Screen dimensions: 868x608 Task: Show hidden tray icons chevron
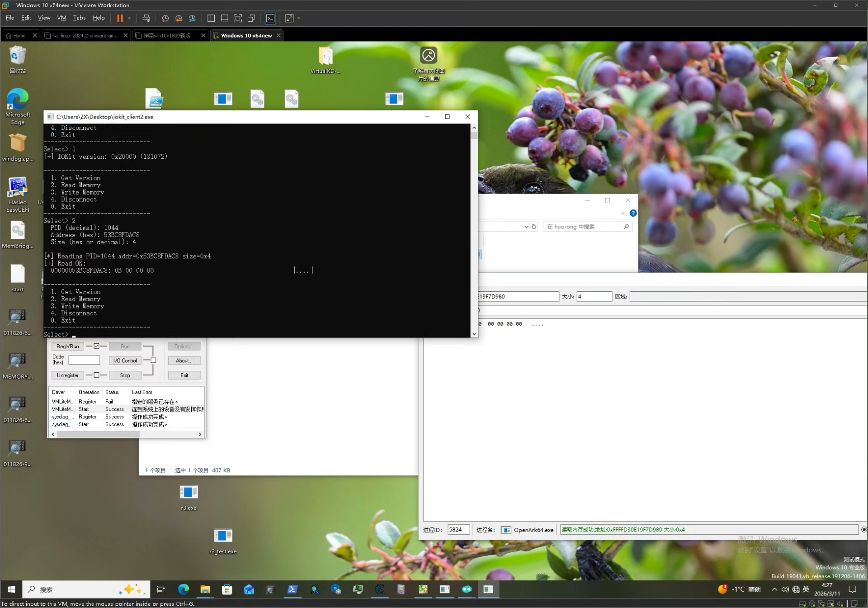click(x=774, y=589)
